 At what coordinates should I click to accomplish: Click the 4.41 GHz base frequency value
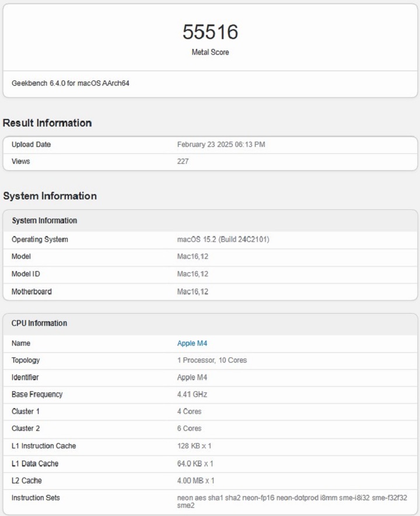pyautogui.click(x=192, y=394)
